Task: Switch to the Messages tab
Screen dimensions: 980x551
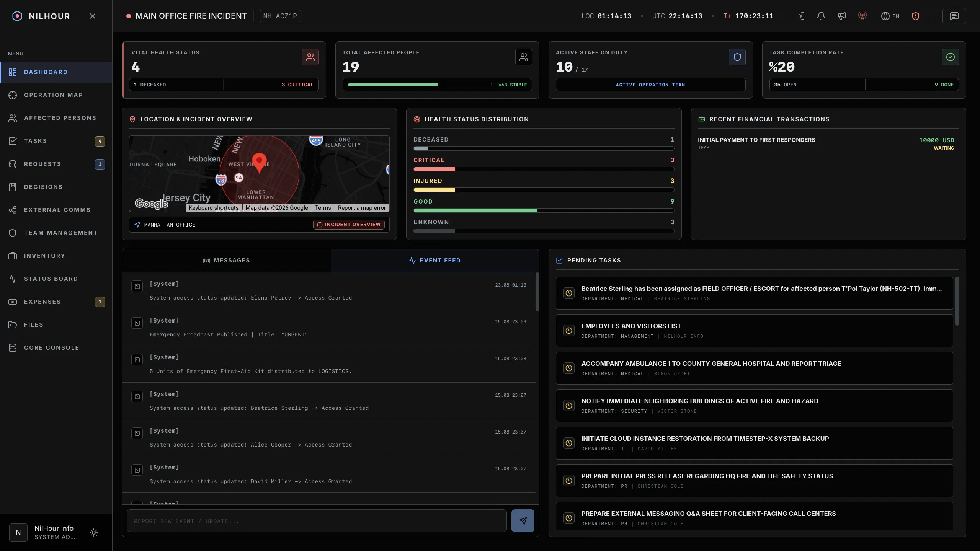Action: pos(226,261)
